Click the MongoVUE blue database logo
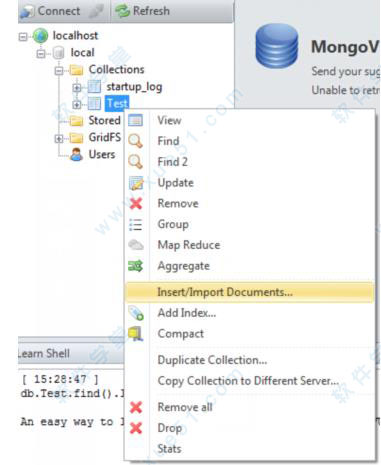Viewport: 381px width, 465px height. [277, 46]
